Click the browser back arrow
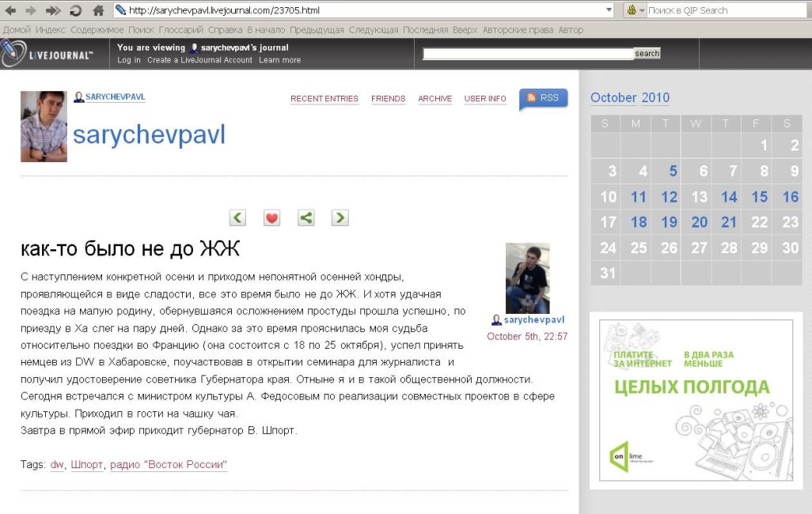Viewport: 812px width, 514px height. click(x=12, y=10)
